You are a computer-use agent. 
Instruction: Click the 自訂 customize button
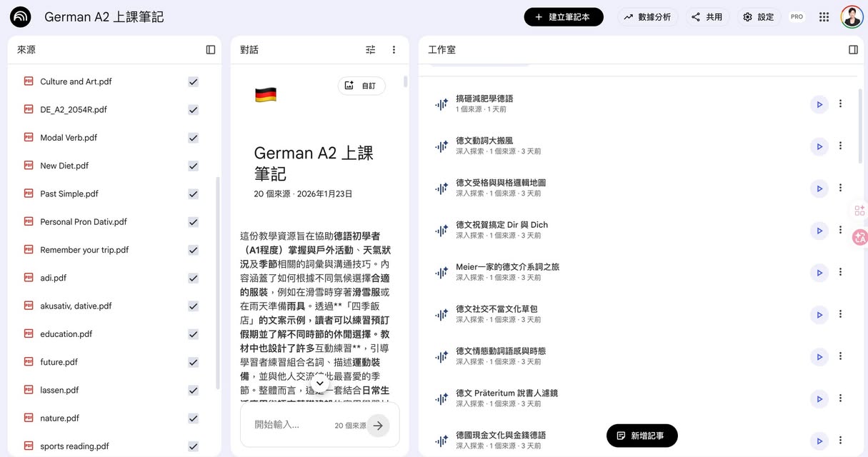[361, 86]
